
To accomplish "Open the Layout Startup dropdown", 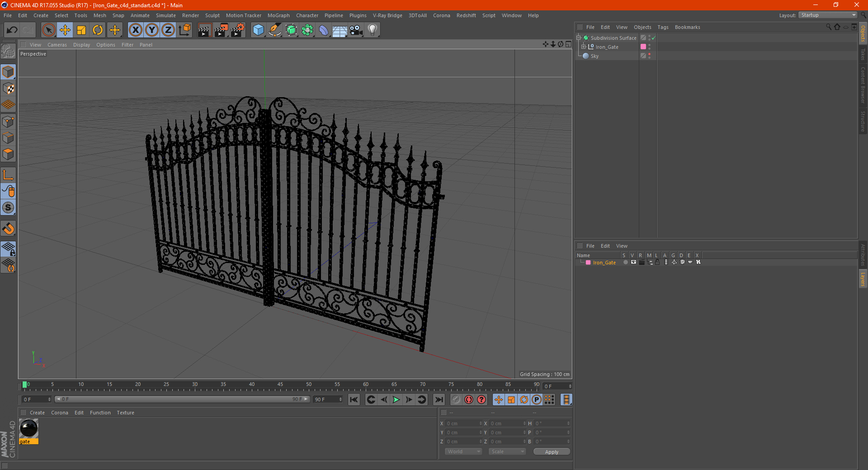I will pyautogui.click(x=828, y=15).
